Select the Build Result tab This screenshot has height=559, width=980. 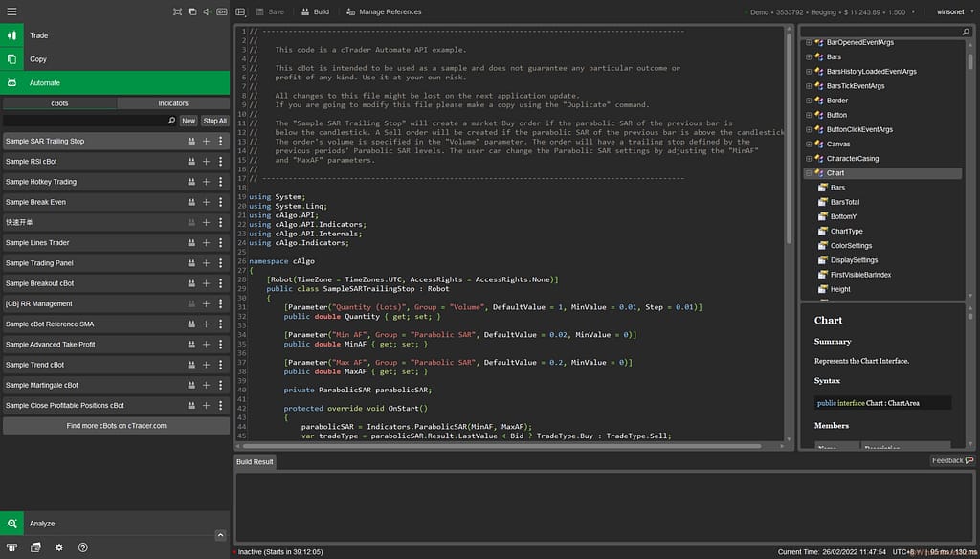pos(256,461)
